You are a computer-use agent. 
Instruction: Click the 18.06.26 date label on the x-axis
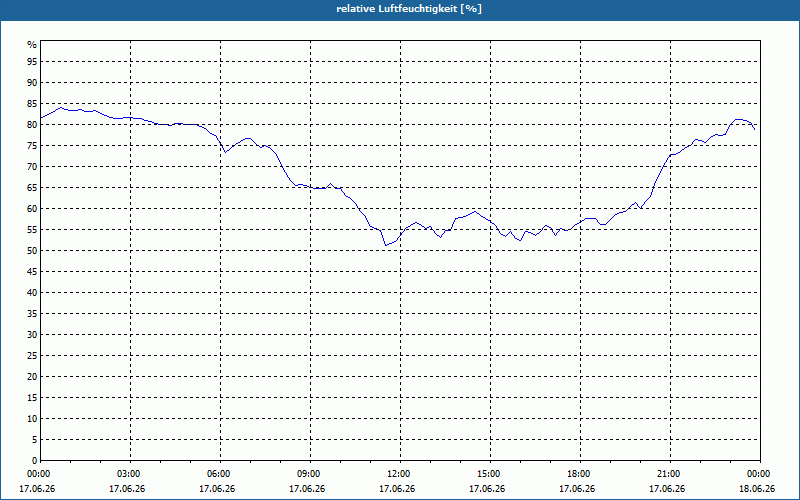click(757, 489)
